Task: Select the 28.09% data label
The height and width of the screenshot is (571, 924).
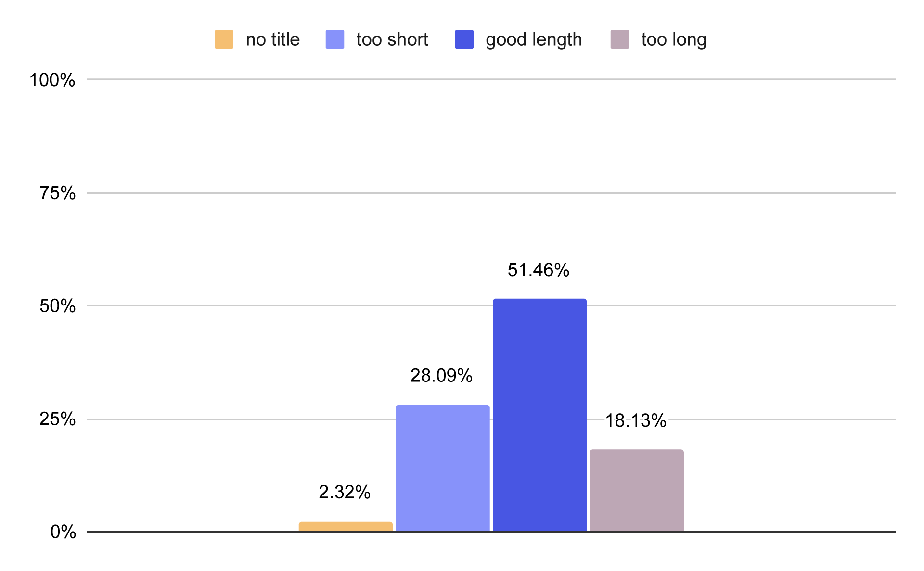Action: pyautogui.click(x=441, y=376)
